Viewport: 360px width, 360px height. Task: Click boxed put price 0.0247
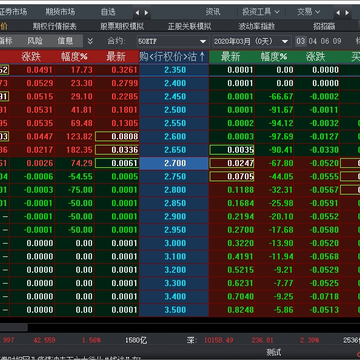232,163
